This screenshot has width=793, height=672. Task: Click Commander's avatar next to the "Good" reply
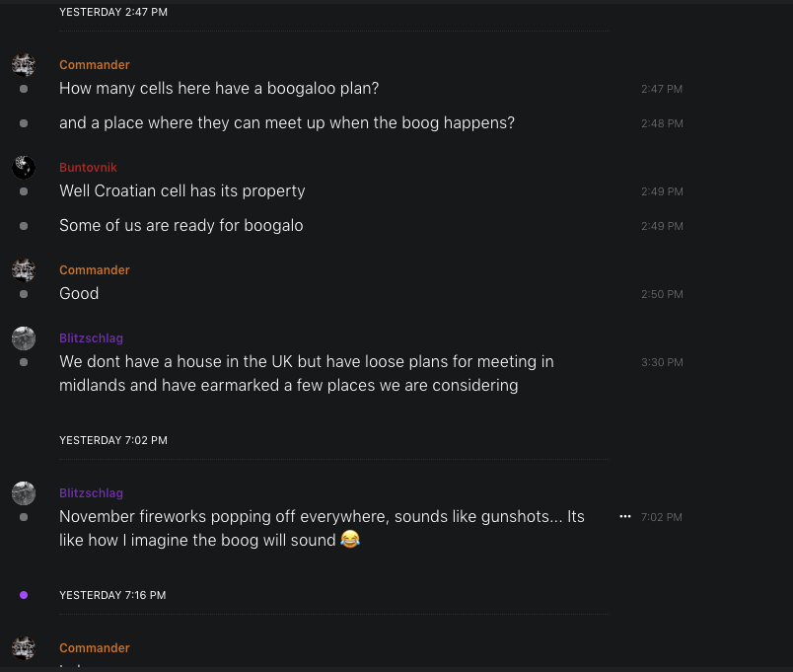(x=24, y=270)
